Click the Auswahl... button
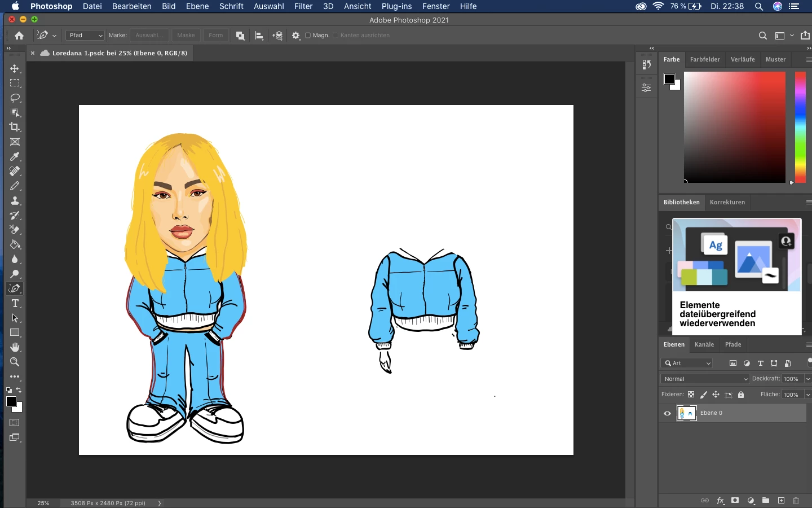Image resolution: width=812 pixels, height=508 pixels. tap(149, 36)
